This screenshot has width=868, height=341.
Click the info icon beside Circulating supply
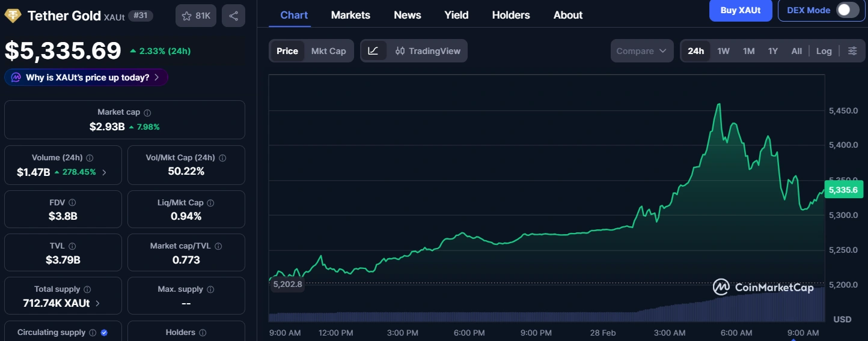[92, 333]
